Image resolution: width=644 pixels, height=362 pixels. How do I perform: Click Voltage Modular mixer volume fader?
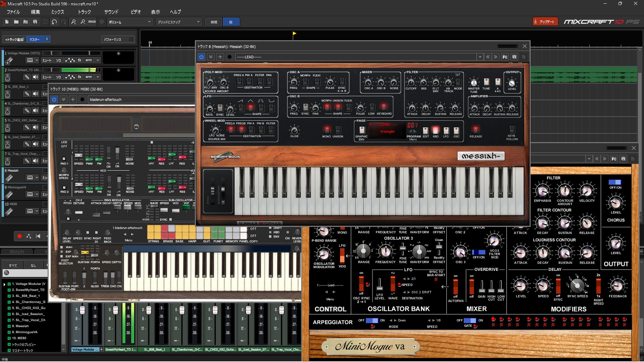pyautogui.click(x=82, y=310)
